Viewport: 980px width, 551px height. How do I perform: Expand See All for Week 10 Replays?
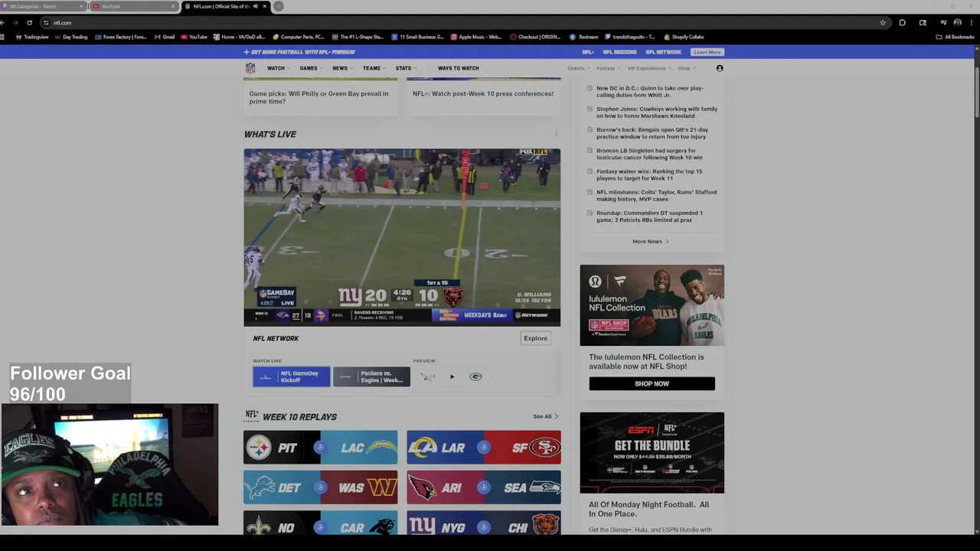[x=545, y=416]
